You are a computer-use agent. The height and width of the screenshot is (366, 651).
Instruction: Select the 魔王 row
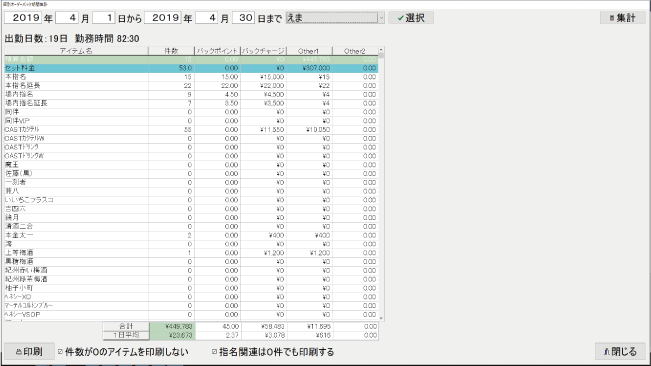click(x=191, y=165)
